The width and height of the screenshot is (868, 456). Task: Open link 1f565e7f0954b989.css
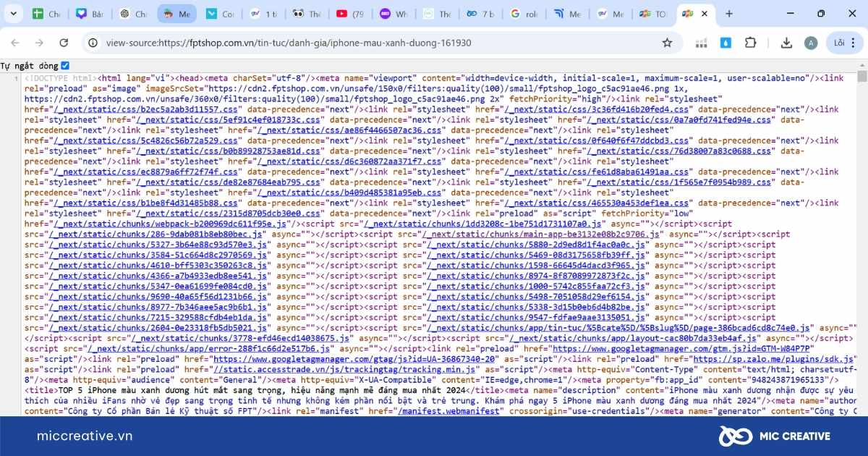click(679, 182)
